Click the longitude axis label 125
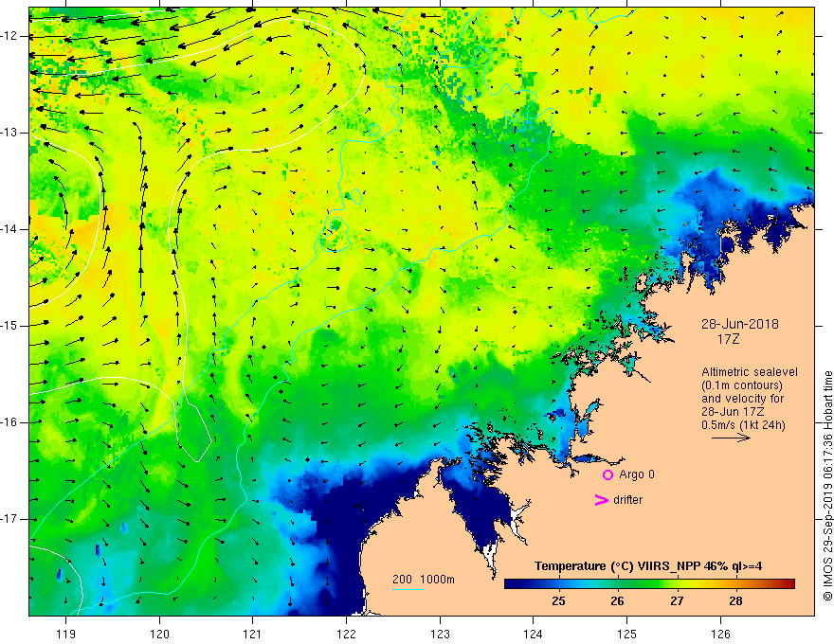This screenshot has width=834, height=644. (x=626, y=634)
